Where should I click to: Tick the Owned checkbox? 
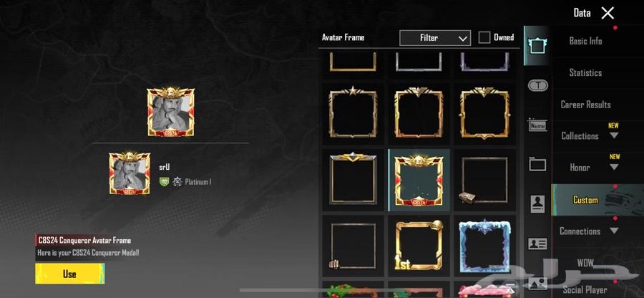pyautogui.click(x=484, y=37)
